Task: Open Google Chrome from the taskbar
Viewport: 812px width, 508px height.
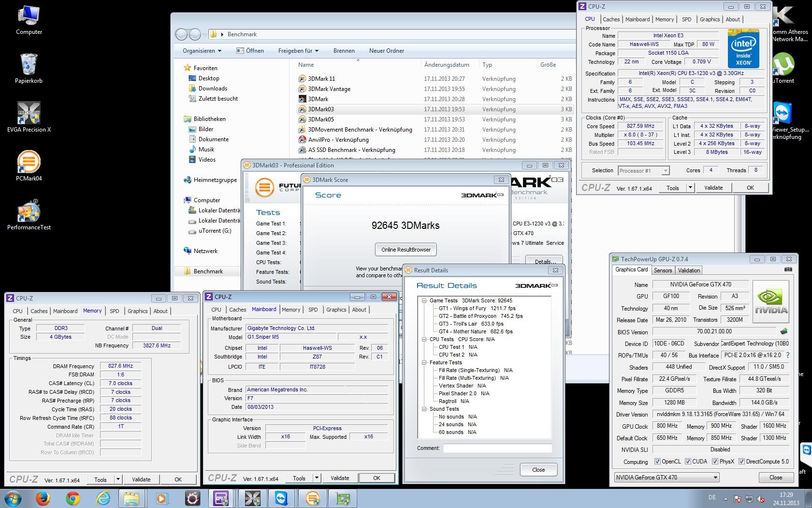Action: pos(73,498)
